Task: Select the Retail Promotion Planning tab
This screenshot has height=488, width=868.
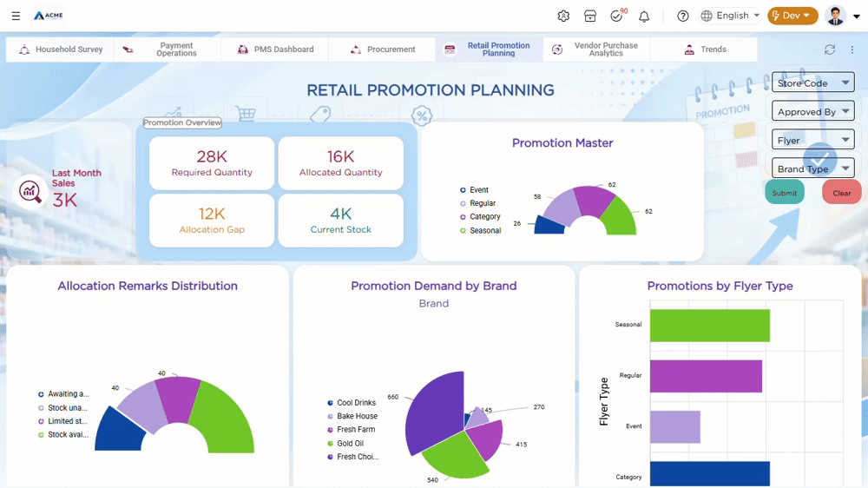Action: (490, 49)
